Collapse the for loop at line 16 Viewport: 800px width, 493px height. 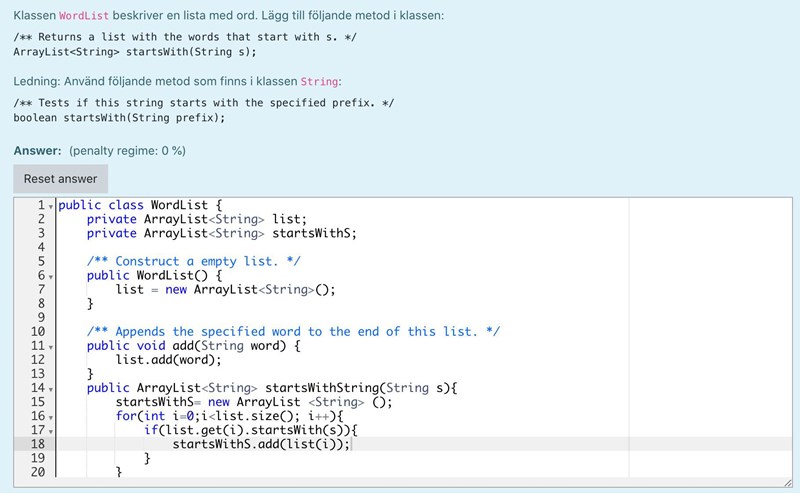click(51, 416)
